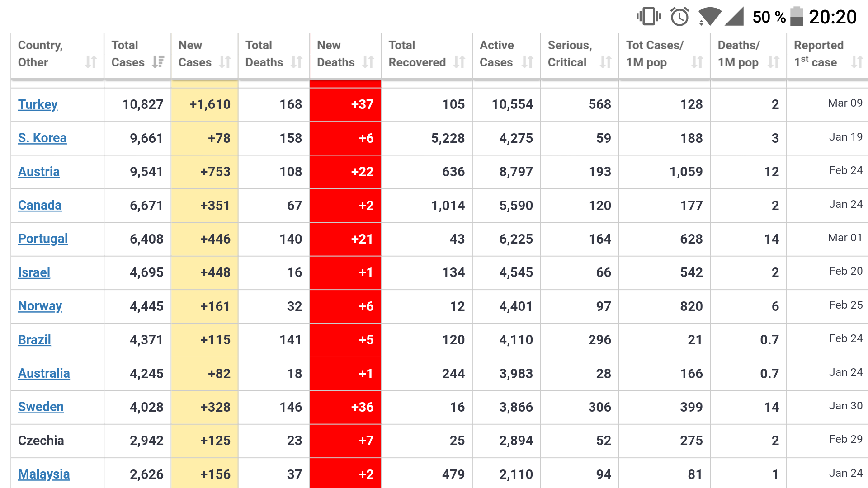Sort by Reported 1st case arrows
Viewport: 868px width, 488px height.
857,62
